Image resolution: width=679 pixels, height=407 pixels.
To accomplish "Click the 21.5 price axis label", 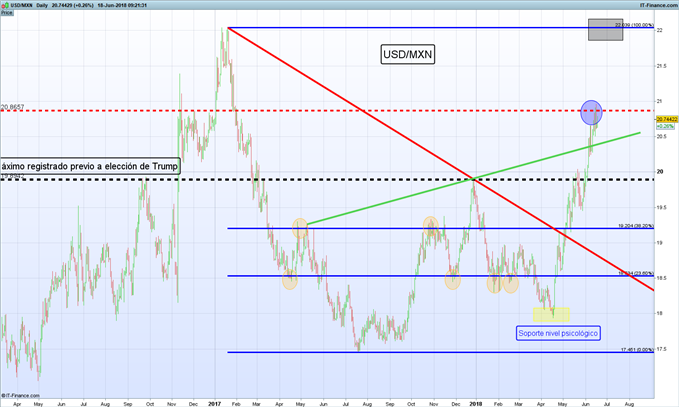I will [x=662, y=66].
